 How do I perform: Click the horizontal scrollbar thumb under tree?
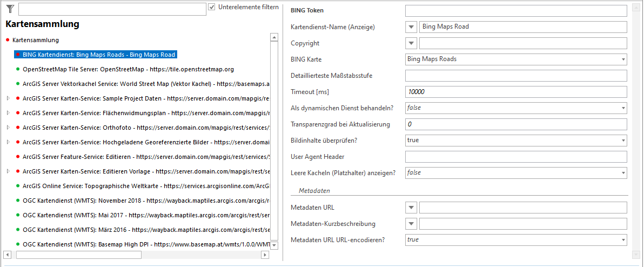[x=78, y=255]
